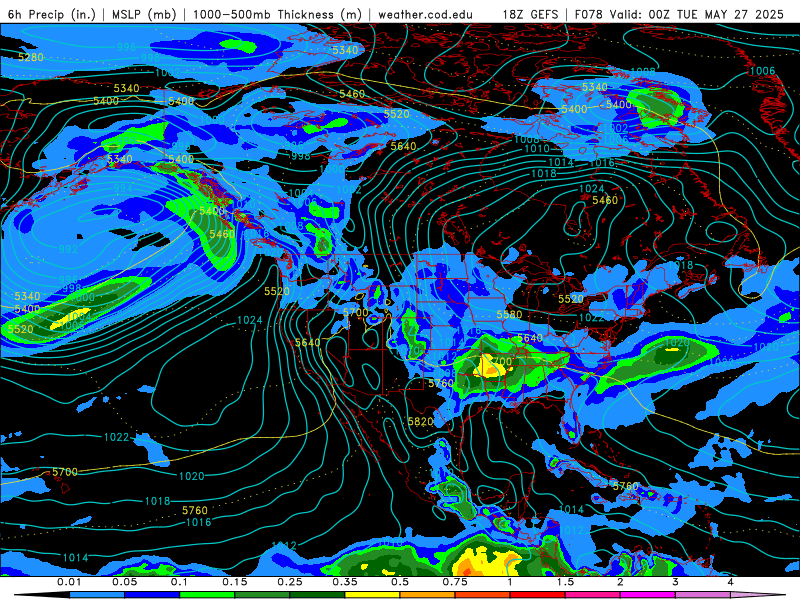The image size is (800, 600).
Task: Click the '0.25' legend value
Action: click(289, 582)
